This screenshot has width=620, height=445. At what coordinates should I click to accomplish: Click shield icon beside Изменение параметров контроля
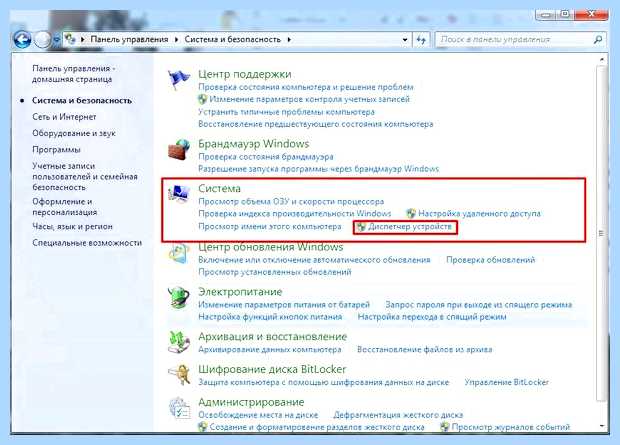(202, 99)
